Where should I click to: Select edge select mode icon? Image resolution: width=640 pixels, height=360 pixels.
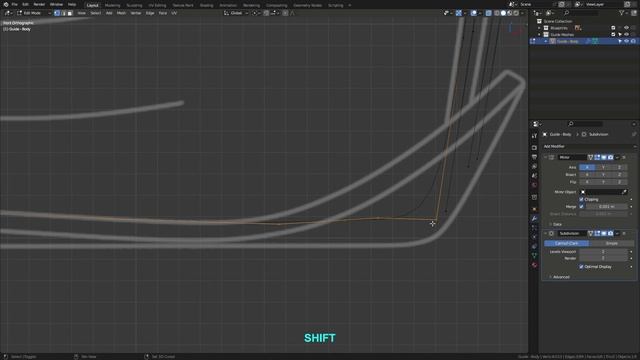(x=63, y=13)
